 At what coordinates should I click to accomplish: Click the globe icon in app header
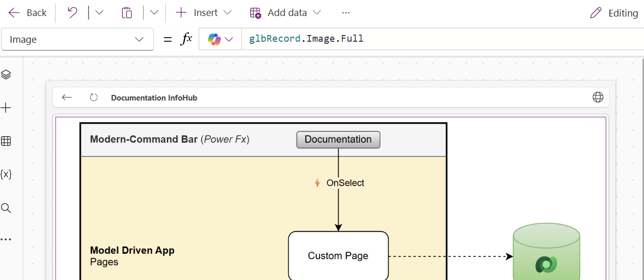click(598, 97)
